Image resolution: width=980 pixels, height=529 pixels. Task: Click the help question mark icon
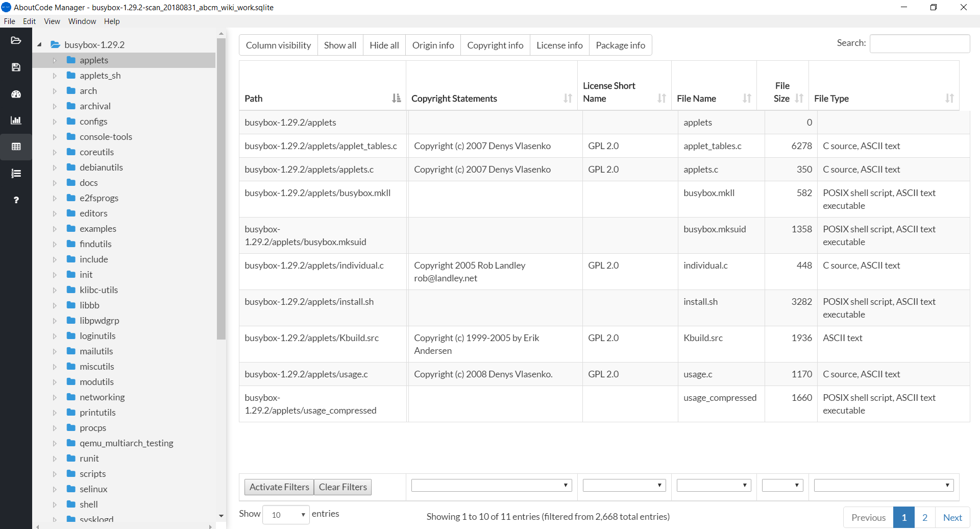pos(16,200)
